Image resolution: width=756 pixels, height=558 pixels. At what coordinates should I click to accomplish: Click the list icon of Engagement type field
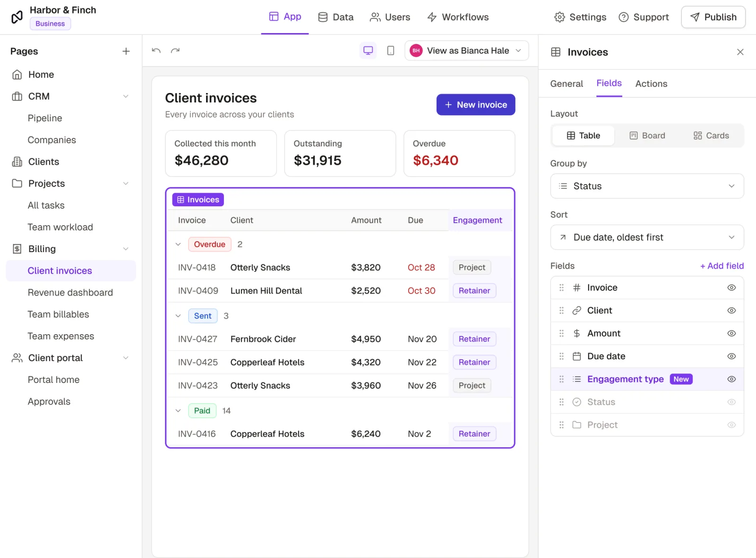(577, 379)
